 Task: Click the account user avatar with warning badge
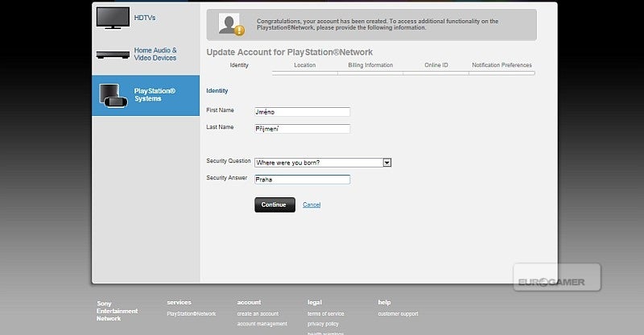231,25
